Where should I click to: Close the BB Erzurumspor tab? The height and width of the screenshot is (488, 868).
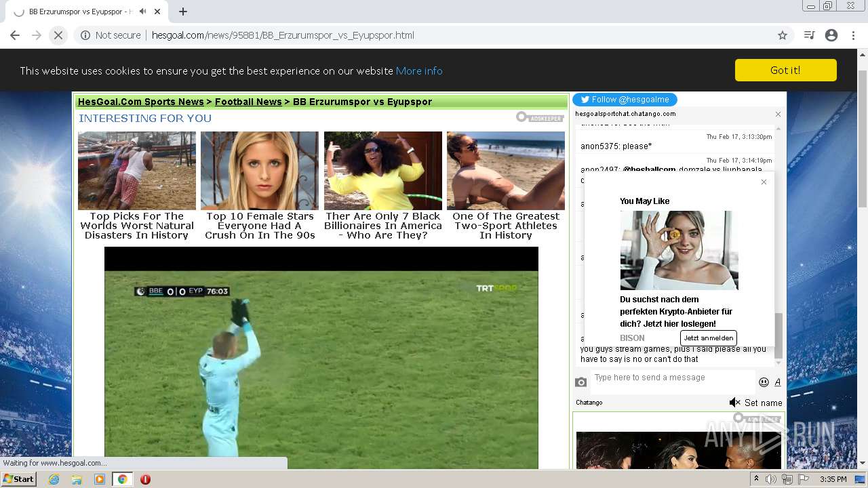[158, 12]
